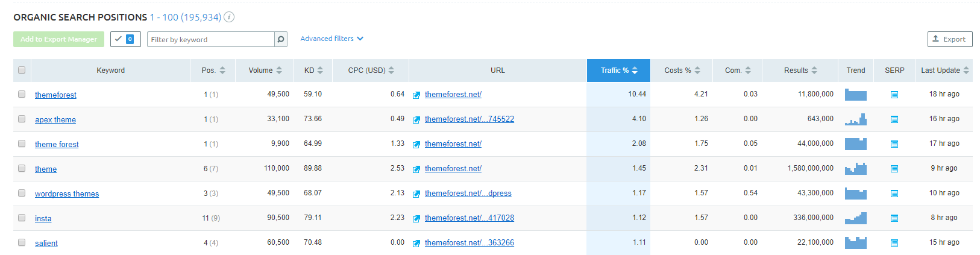Click the 18 hr ago update time

point(944,94)
